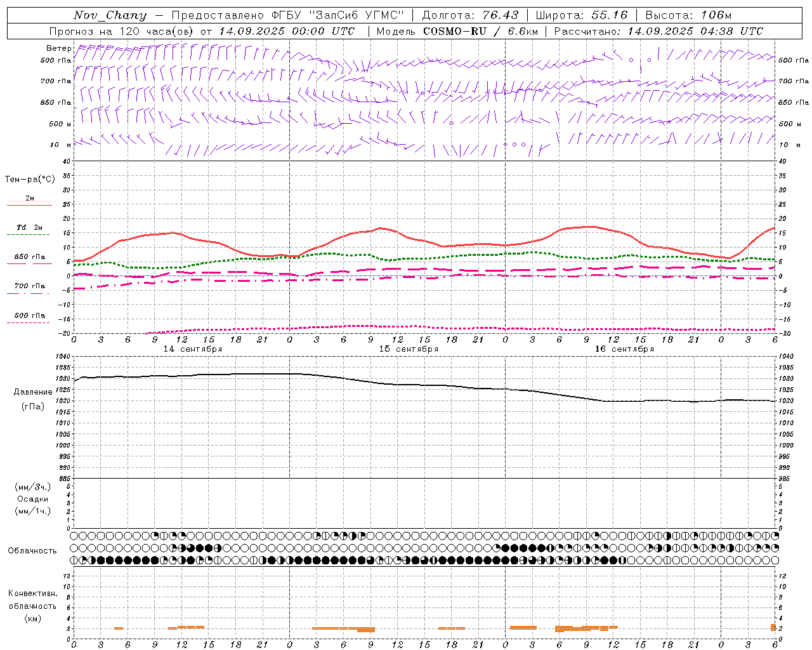Click the (мм/3ч.) precipitation unit label

pos(33,487)
